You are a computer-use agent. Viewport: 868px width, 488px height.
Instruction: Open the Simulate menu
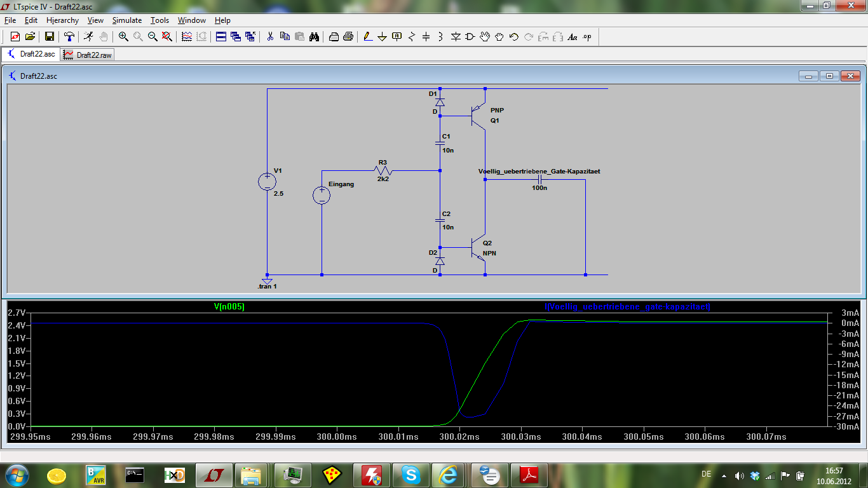pyautogui.click(x=126, y=20)
